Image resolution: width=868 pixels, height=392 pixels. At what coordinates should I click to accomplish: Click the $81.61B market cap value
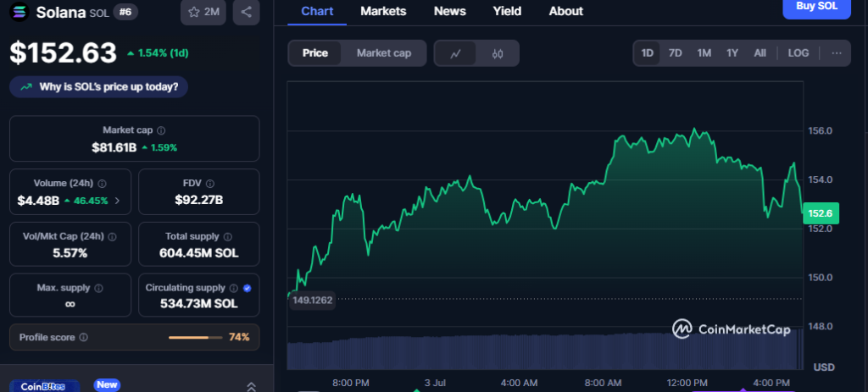114,147
